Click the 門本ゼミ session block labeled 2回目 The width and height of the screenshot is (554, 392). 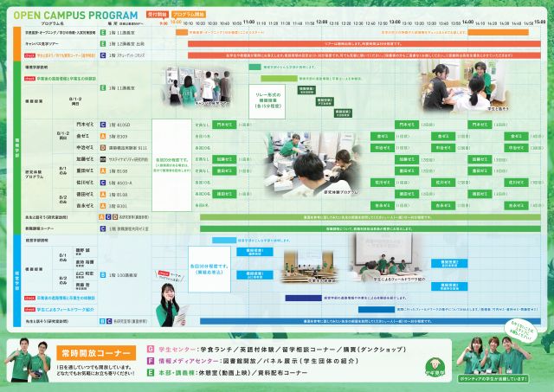pyautogui.click(x=407, y=125)
